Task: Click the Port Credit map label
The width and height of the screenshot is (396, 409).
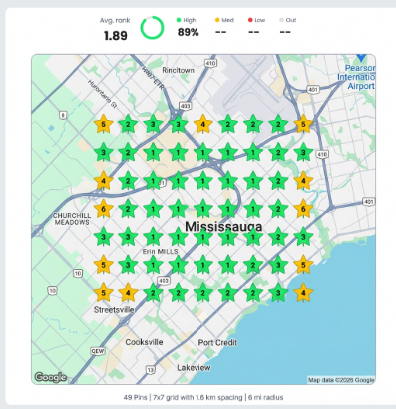Action: (x=217, y=342)
